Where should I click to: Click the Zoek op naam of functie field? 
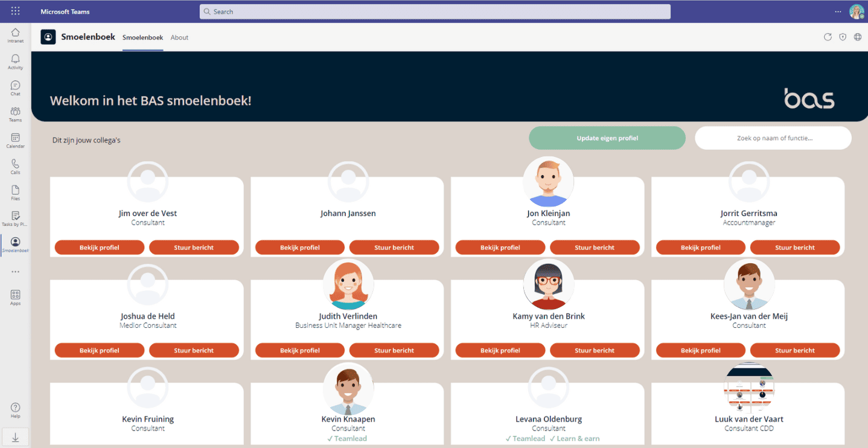tap(773, 138)
